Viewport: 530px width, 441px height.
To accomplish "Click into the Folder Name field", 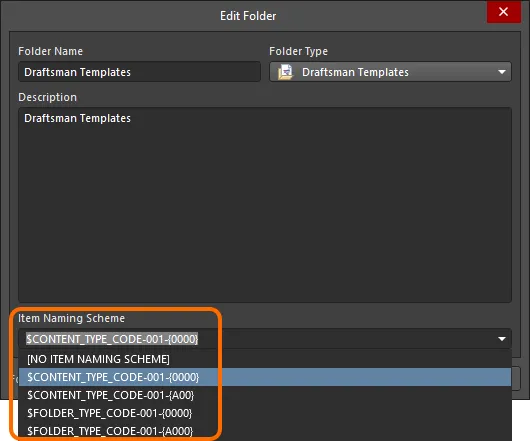I will pyautogui.click(x=139, y=72).
